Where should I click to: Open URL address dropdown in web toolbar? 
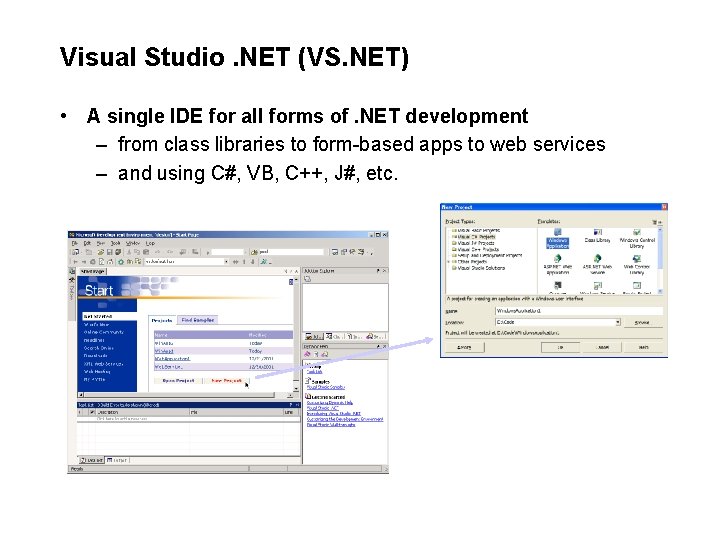[x=226, y=261]
